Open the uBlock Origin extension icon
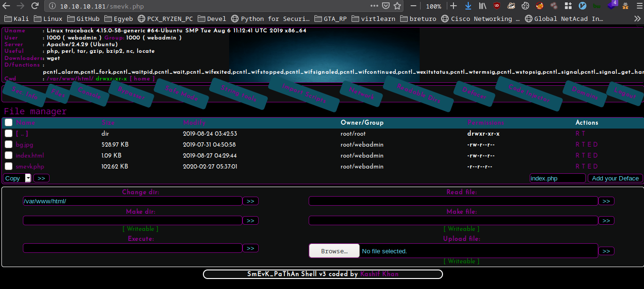Viewport: 644px width, 289px height. pyautogui.click(x=497, y=6)
